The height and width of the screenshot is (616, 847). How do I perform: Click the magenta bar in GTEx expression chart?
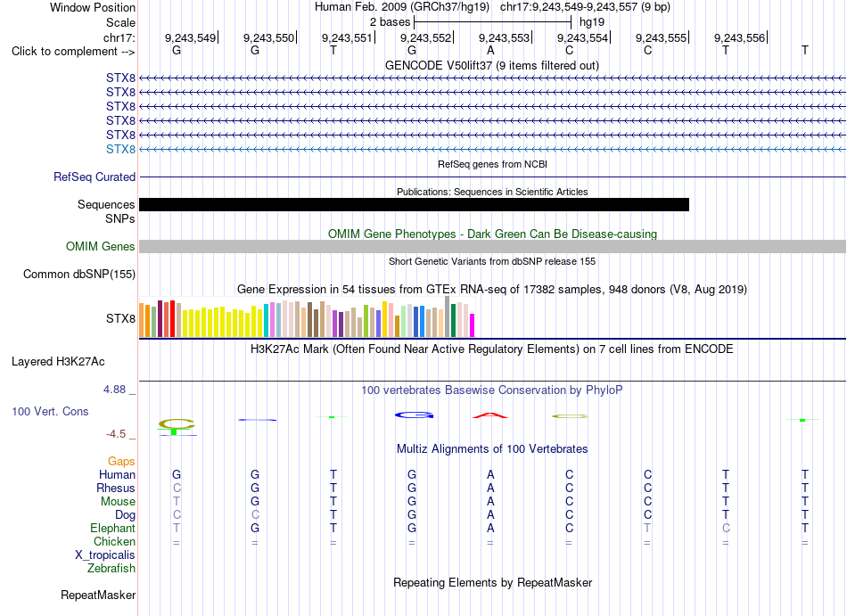click(x=473, y=325)
